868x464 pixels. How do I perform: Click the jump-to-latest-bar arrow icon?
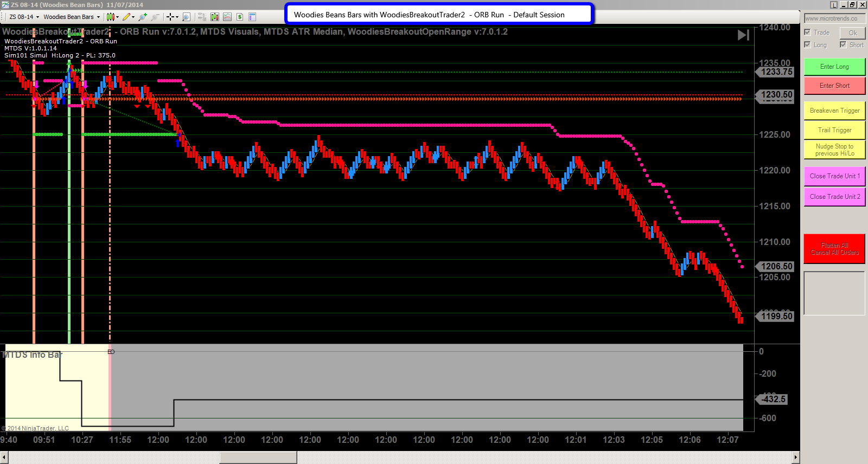(743, 35)
